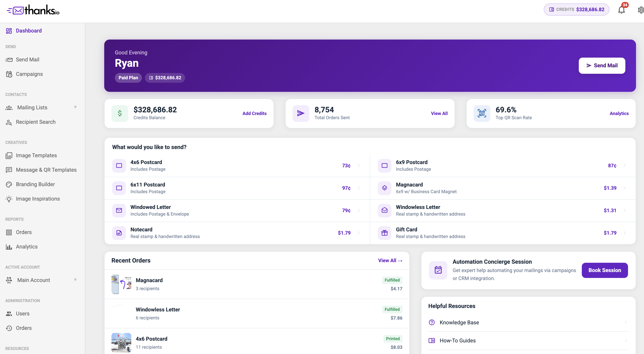Open the 4x6 Postcard order thumbnail

coord(121,343)
